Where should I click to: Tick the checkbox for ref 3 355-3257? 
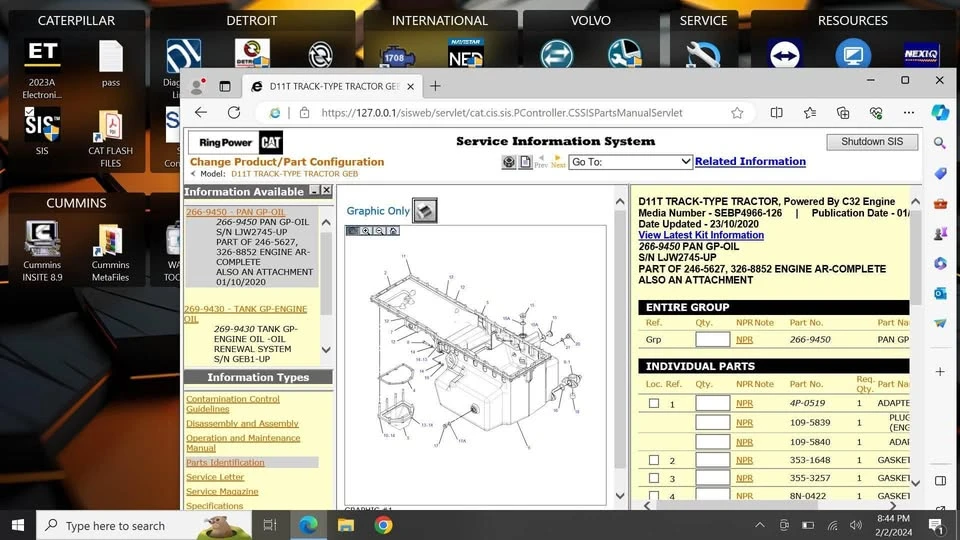(654, 478)
